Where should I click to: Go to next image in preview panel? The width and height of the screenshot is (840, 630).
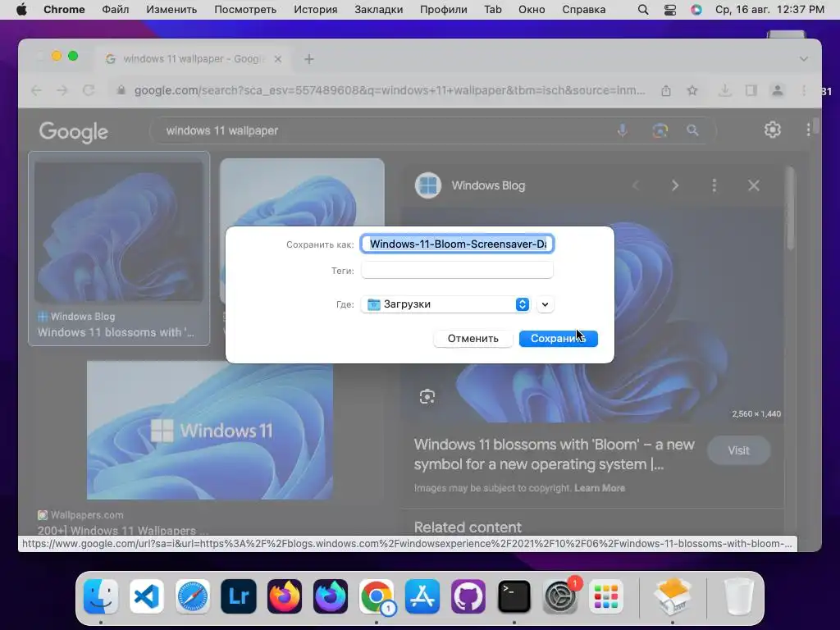(675, 185)
